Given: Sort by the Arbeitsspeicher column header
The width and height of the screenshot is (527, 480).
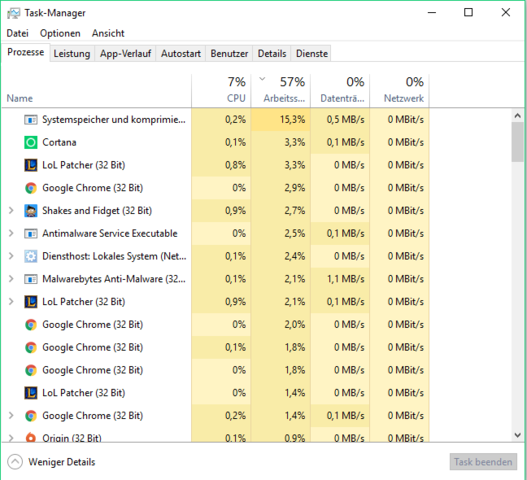Looking at the screenshot, I should pos(281,91).
